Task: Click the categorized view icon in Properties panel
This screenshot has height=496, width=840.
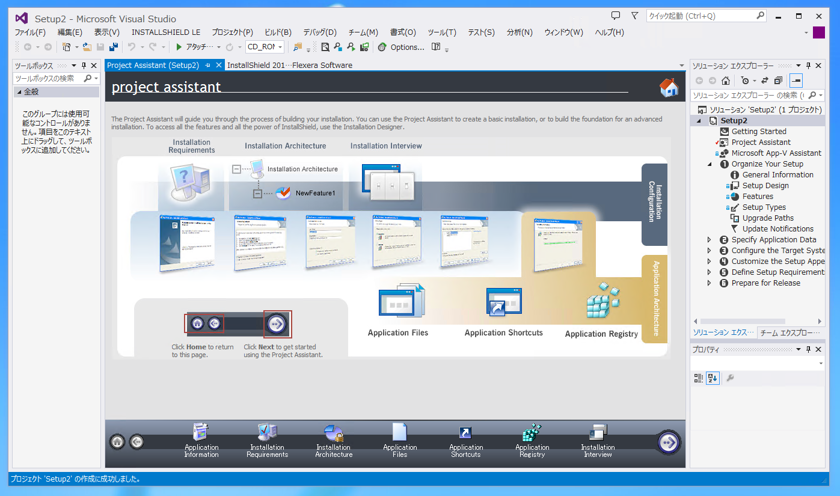Action: coord(698,378)
